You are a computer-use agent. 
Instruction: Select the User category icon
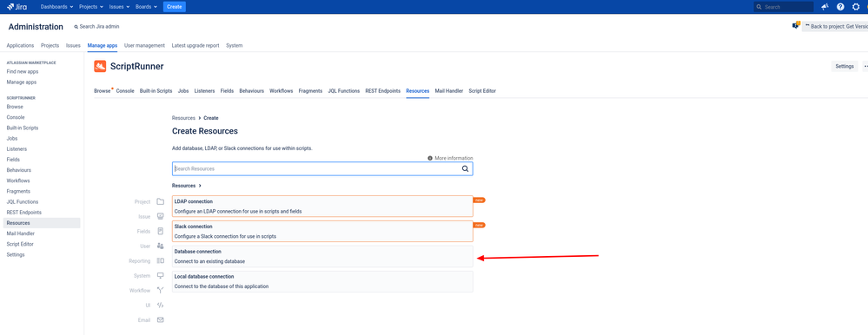click(x=161, y=246)
